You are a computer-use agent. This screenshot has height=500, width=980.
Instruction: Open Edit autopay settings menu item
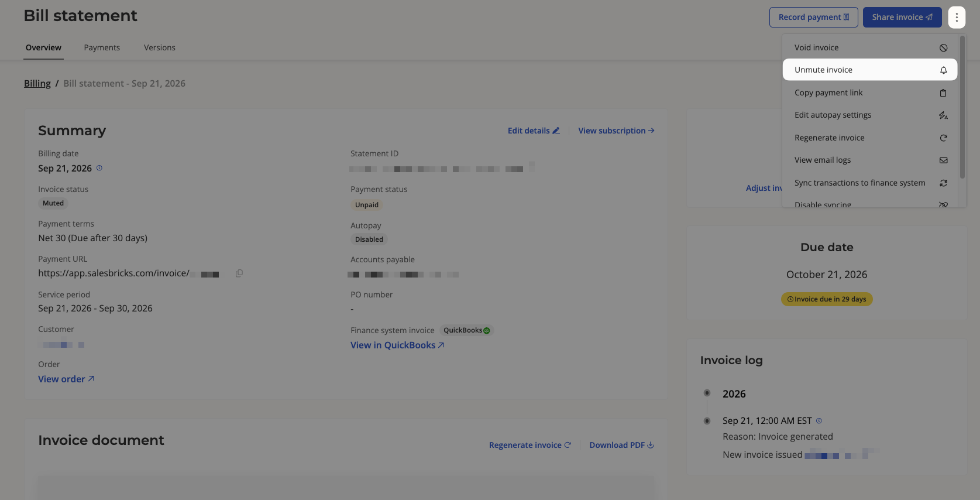(870, 115)
